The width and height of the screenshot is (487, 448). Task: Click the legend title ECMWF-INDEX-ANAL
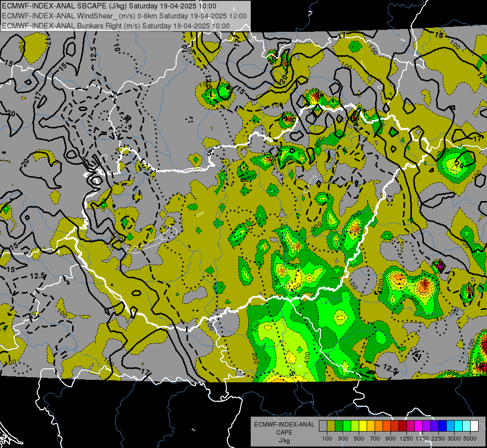(x=284, y=425)
